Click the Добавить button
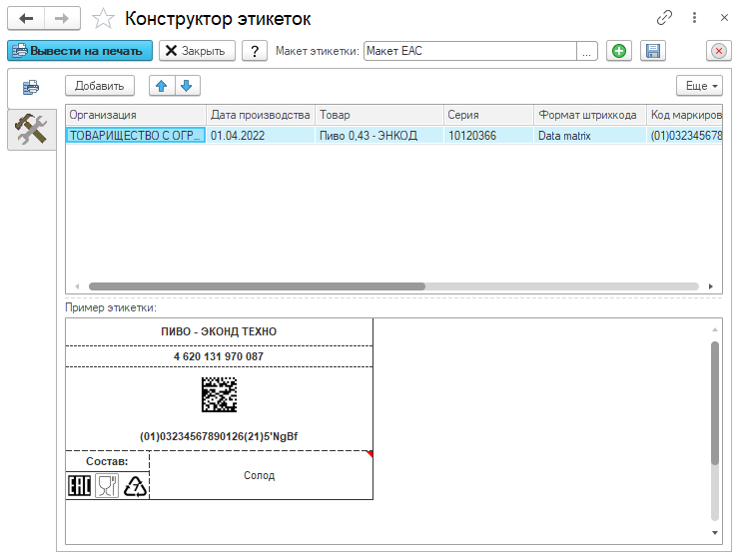Image resolution: width=733 pixels, height=560 pixels. point(101,86)
